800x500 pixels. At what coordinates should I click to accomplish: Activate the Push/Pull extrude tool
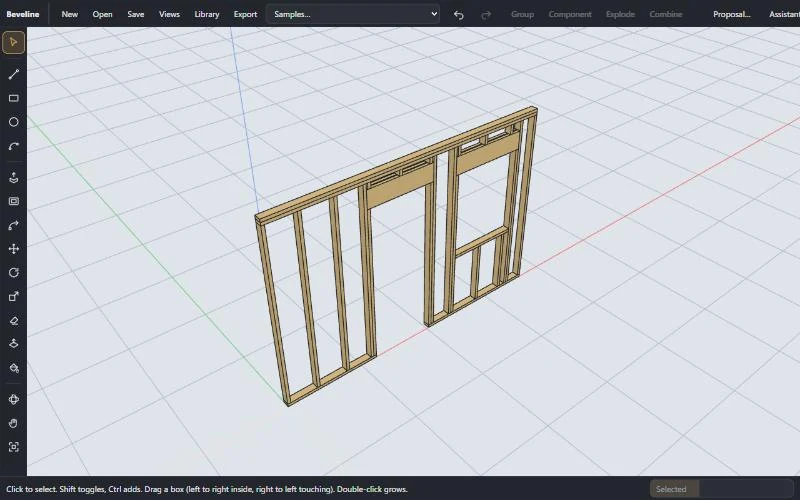pyautogui.click(x=13, y=178)
